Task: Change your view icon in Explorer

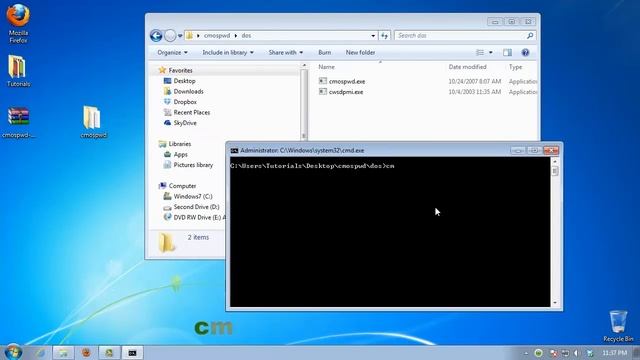Action: pyautogui.click(x=480, y=53)
